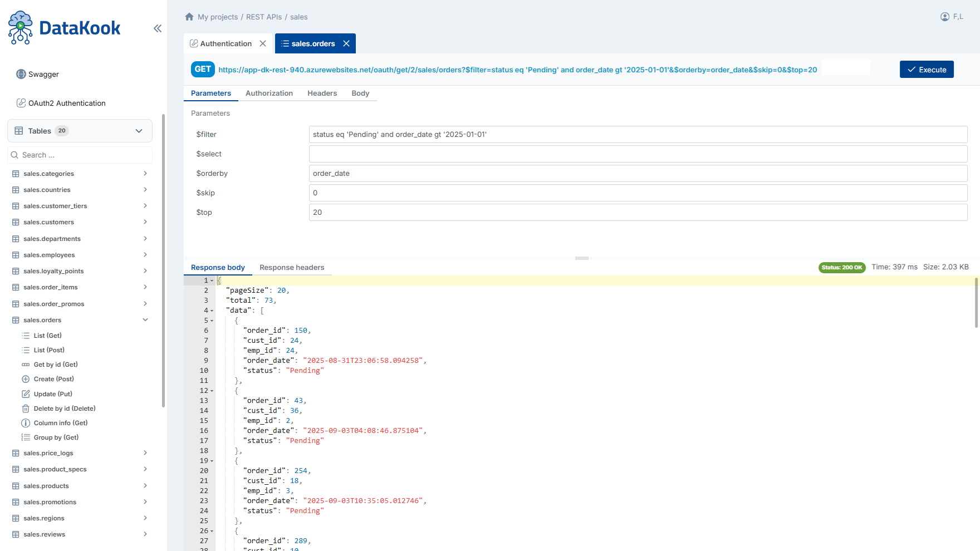Click the $orderby input field

pos(638,173)
